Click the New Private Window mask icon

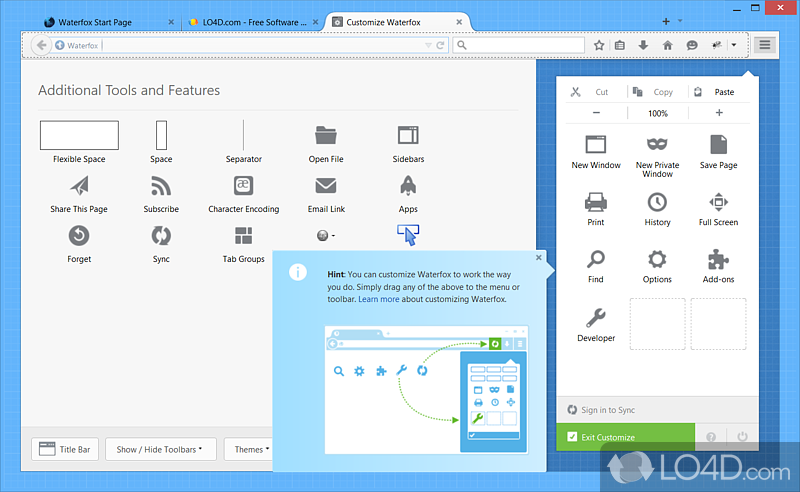pyautogui.click(x=657, y=145)
